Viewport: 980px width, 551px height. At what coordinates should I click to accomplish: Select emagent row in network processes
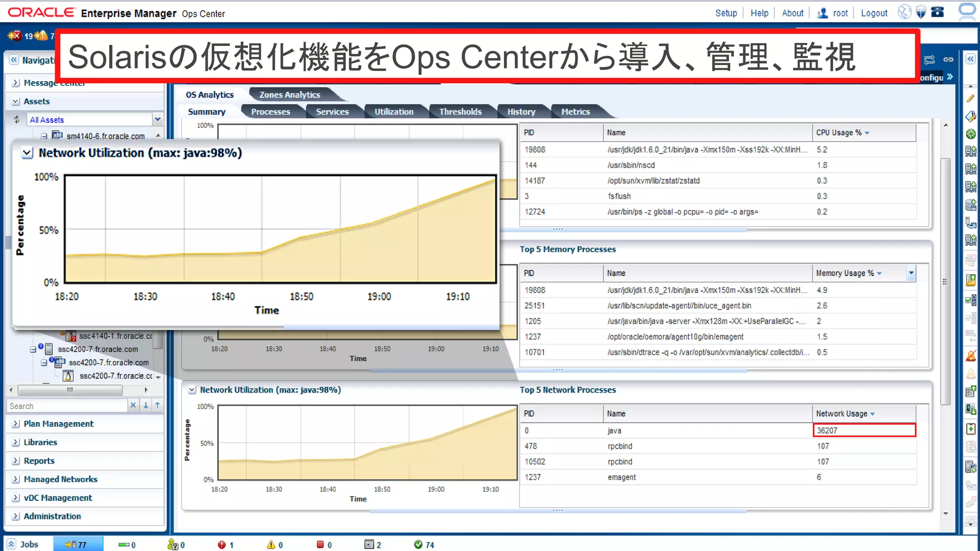pyautogui.click(x=718, y=477)
